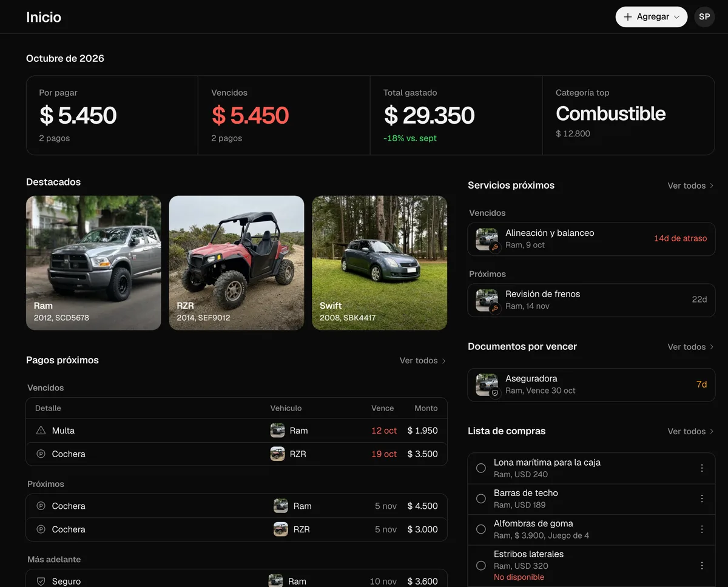The height and width of the screenshot is (587, 728).
Task: Open the Categoría top Combustible card
Action: coord(629,115)
